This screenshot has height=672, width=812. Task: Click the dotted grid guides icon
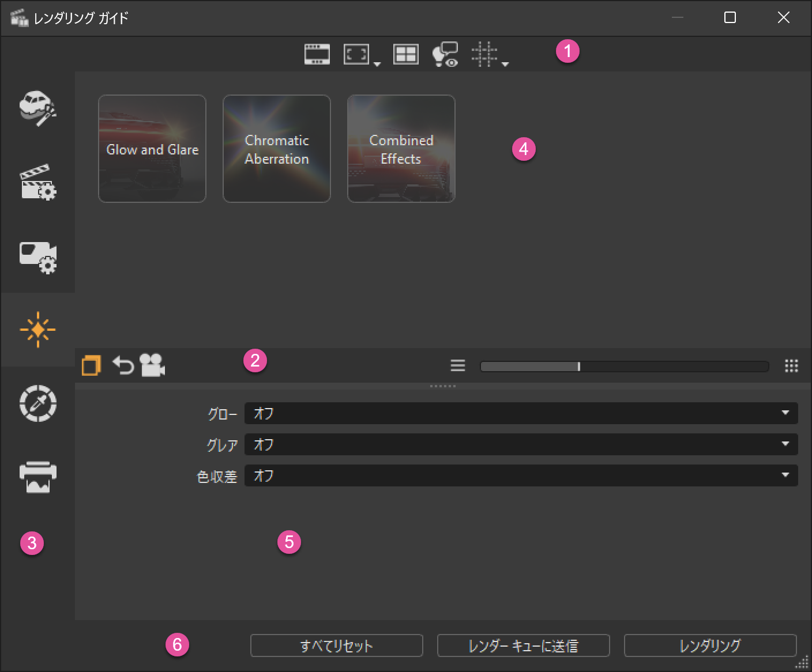(x=484, y=54)
